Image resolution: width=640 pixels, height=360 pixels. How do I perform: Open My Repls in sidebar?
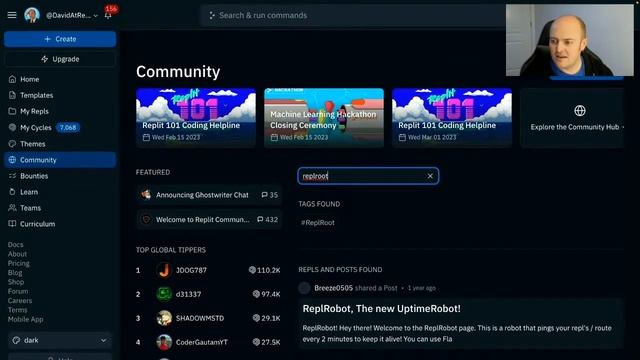[60, 111]
